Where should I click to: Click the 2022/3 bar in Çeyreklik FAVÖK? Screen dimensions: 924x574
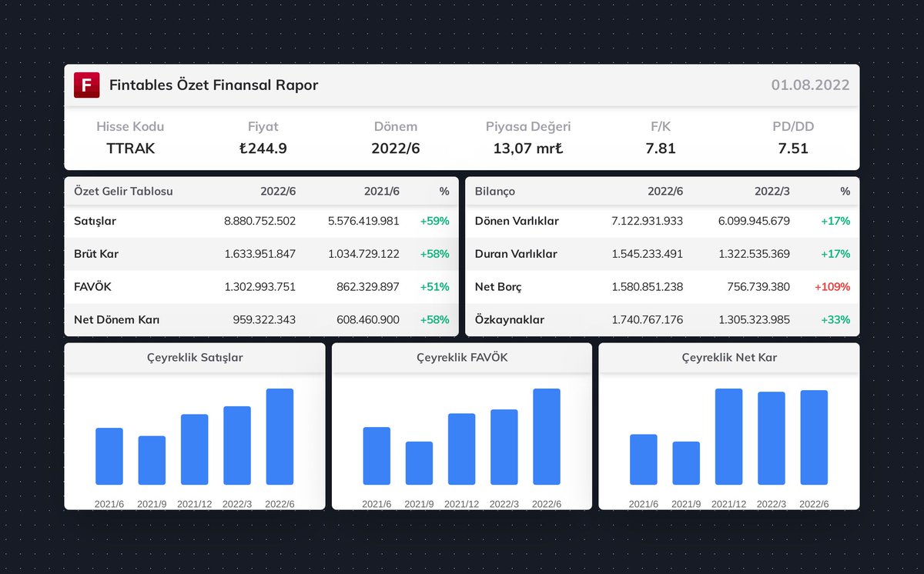[x=504, y=447]
